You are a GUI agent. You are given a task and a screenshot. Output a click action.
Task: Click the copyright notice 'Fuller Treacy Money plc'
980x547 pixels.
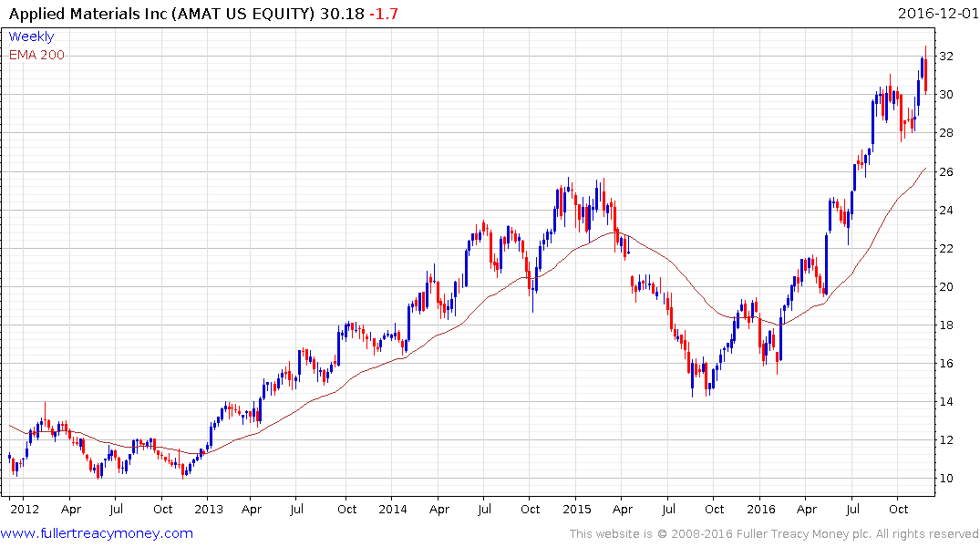[803, 534]
